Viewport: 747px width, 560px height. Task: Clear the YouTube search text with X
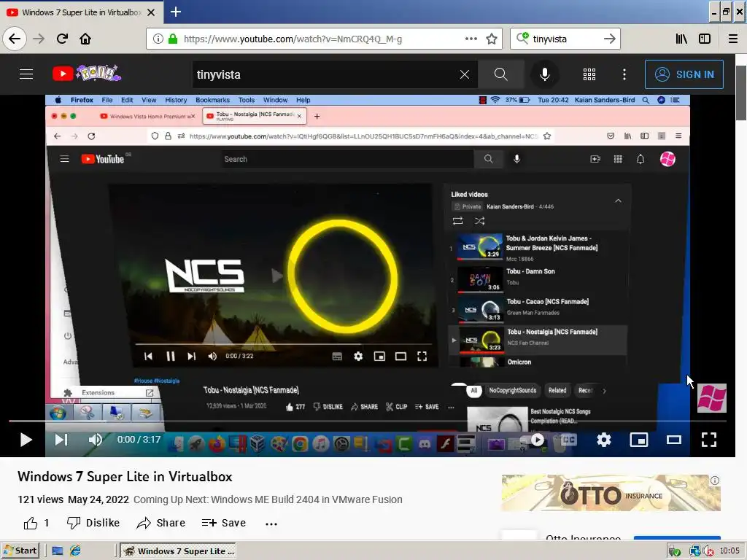465,74
